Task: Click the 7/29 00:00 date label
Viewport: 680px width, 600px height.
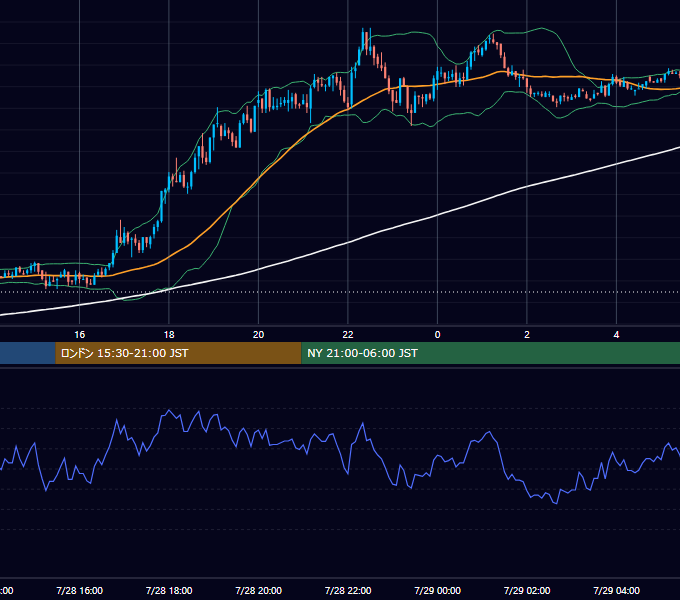Action: (x=437, y=590)
